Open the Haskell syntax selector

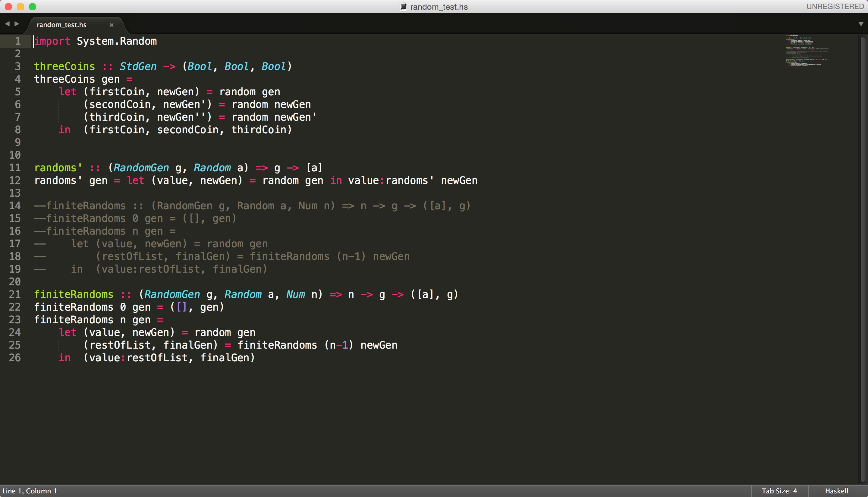pos(836,491)
